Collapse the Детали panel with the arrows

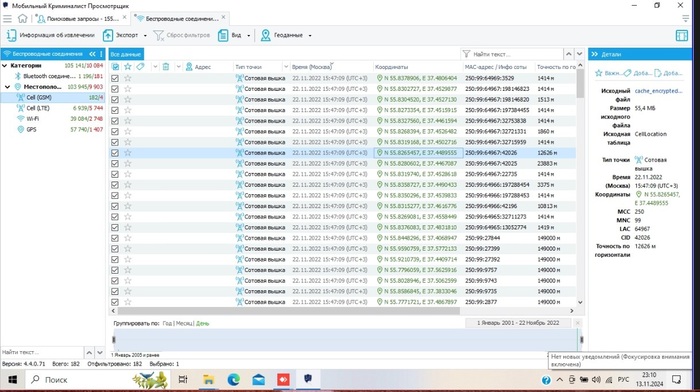(595, 54)
